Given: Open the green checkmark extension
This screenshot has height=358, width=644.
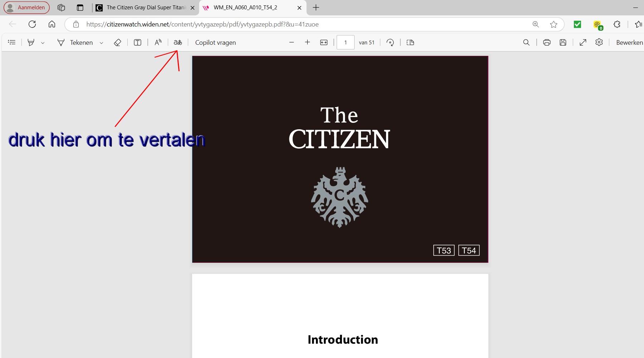Looking at the screenshot, I should coord(577,24).
